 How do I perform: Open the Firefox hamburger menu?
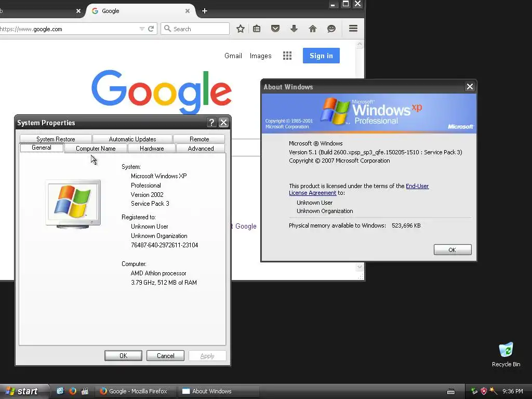coord(353,29)
